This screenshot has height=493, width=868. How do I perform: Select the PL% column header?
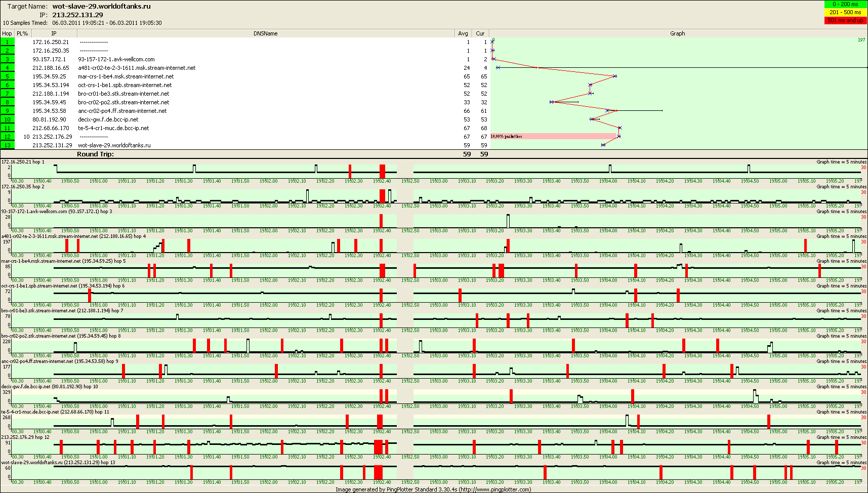[22, 33]
